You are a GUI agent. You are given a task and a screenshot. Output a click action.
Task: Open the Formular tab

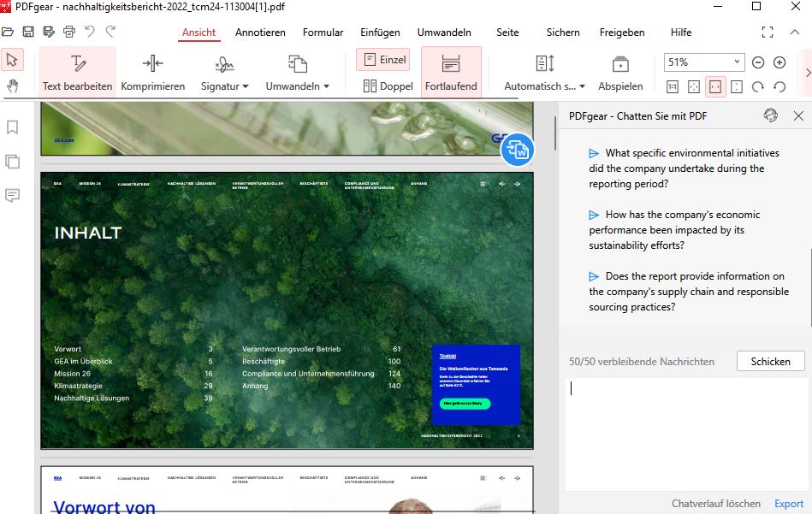click(323, 32)
